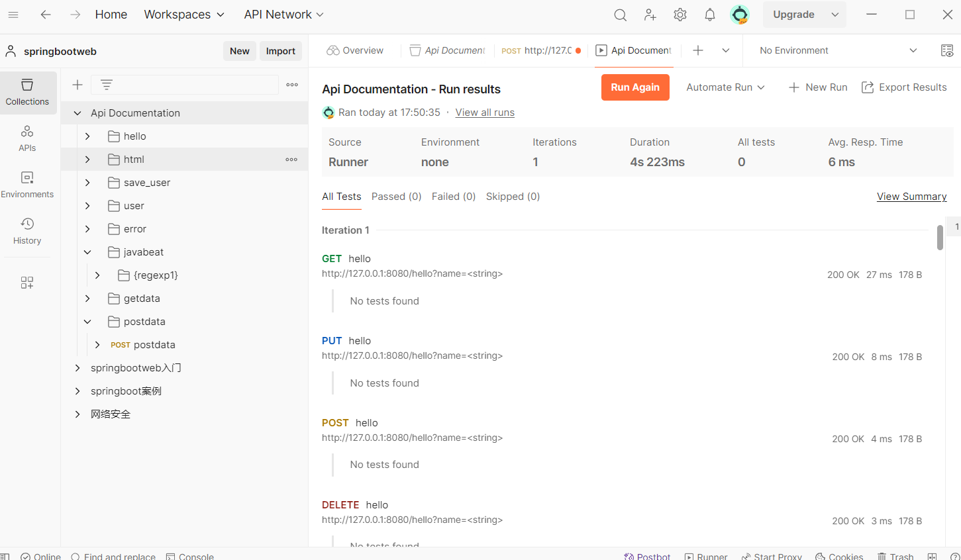Collapse the postdata folder
This screenshot has height=560, width=961.
pyautogui.click(x=87, y=322)
